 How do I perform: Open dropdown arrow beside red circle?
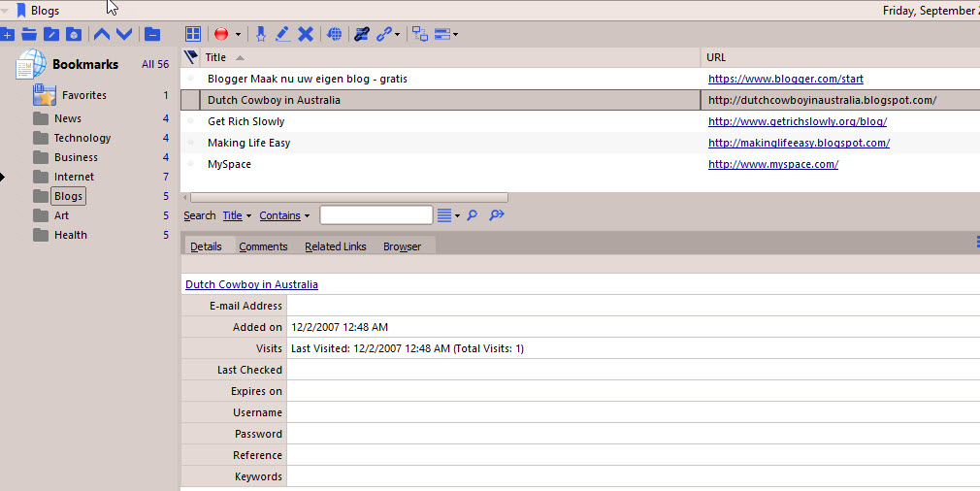[238, 35]
